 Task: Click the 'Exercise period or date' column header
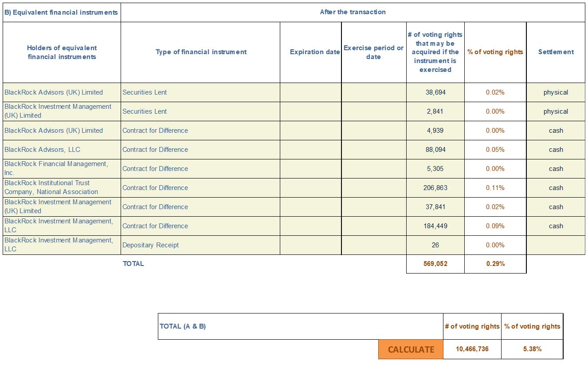[374, 52]
